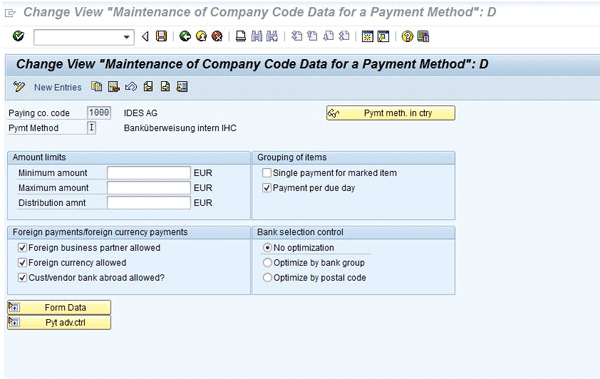This screenshot has height=379, width=600.
Task: Click the green checkmark Enter icon
Action: point(18,36)
